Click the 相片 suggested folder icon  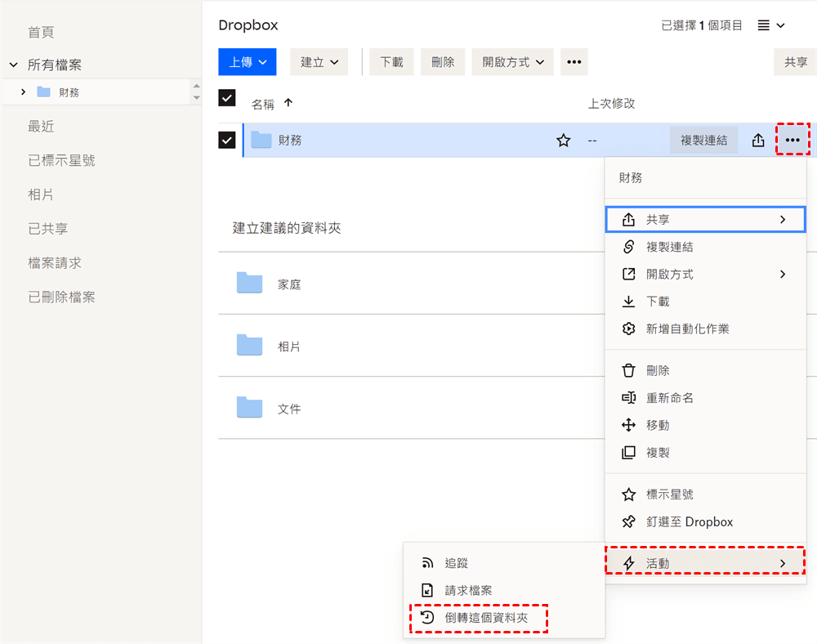[x=249, y=344]
